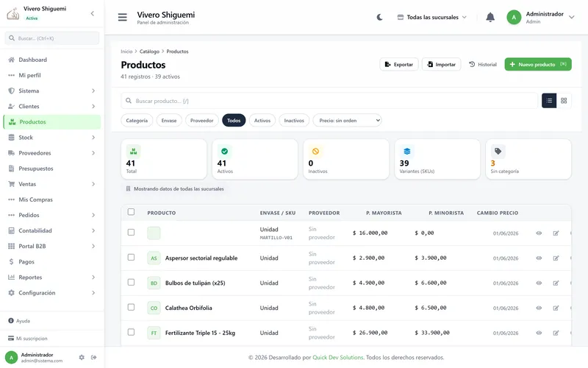Image resolution: width=588 pixels, height=368 pixels.
Task: View Aspersor sectorial regulable eye icon
Action: [539, 258]
